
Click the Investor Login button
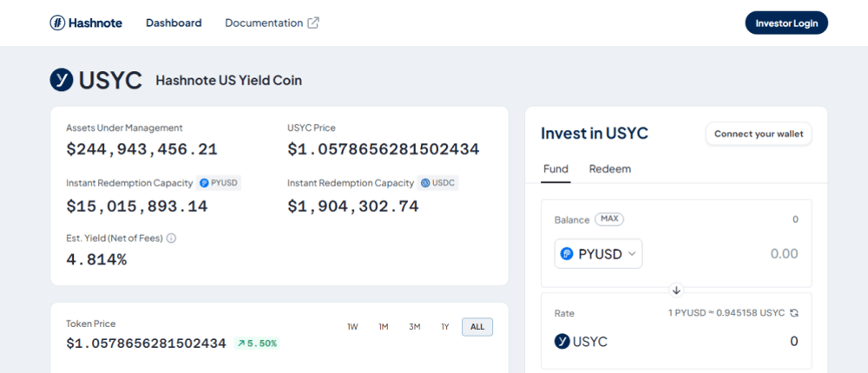pos(786,23)
